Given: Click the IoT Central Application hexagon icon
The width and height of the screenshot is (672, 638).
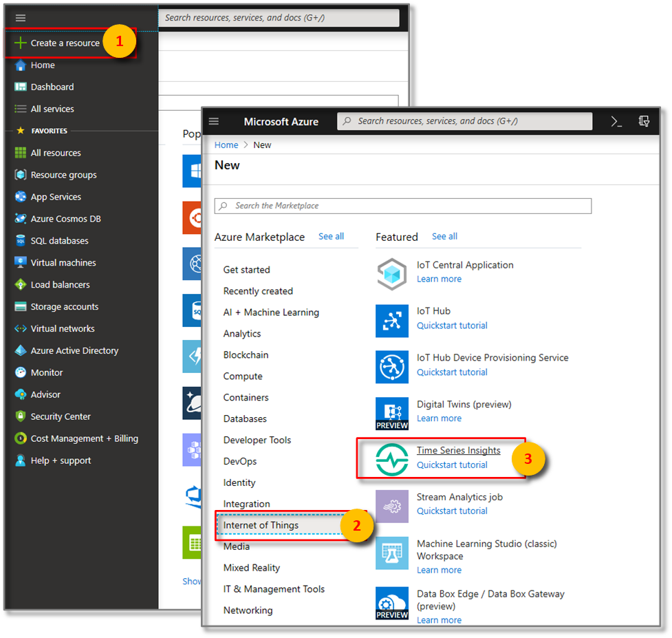Looking at the screenshot, I should pos(391,274).
